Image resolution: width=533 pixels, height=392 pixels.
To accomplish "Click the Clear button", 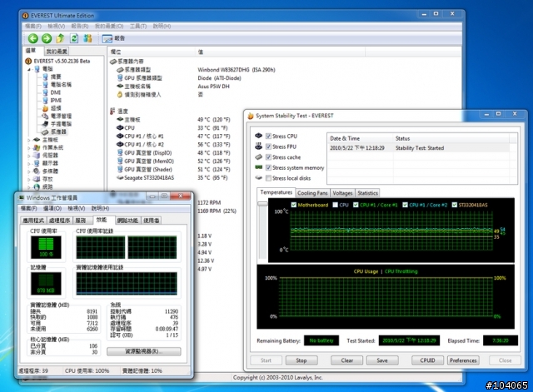I will tap(346, 360).
